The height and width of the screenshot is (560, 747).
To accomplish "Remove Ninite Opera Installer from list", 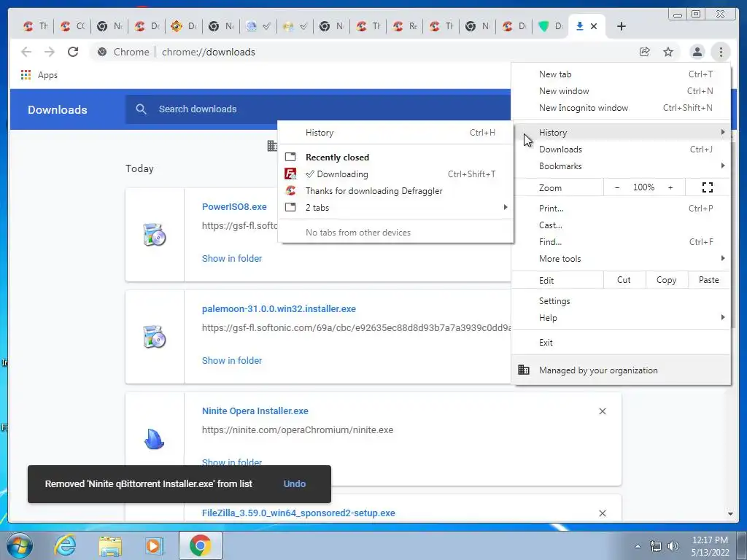I will coord(603,411).
